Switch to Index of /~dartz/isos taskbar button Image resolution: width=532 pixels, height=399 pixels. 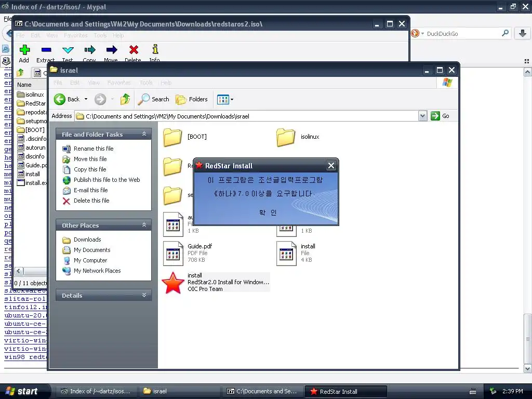96,391
